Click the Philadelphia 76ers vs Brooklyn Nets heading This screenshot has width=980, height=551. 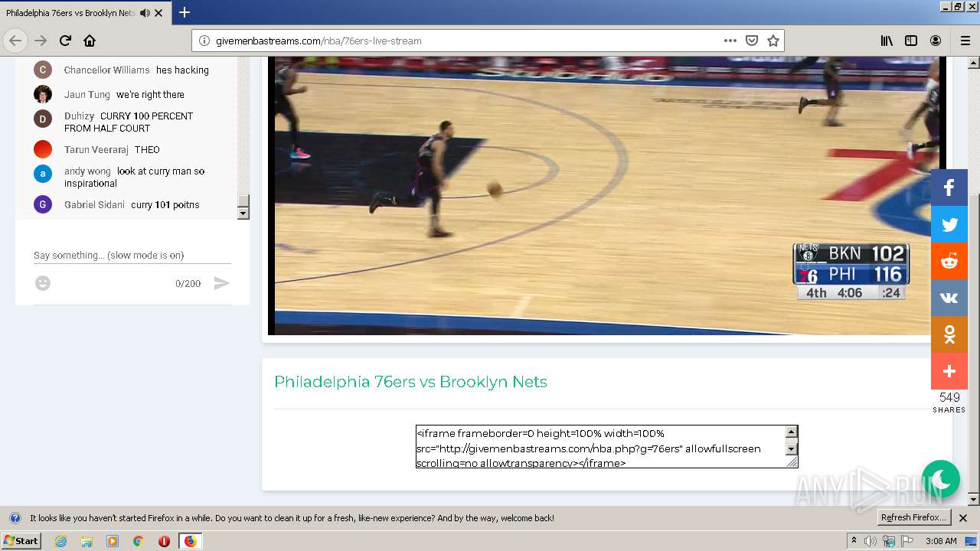tap(410, 382)
